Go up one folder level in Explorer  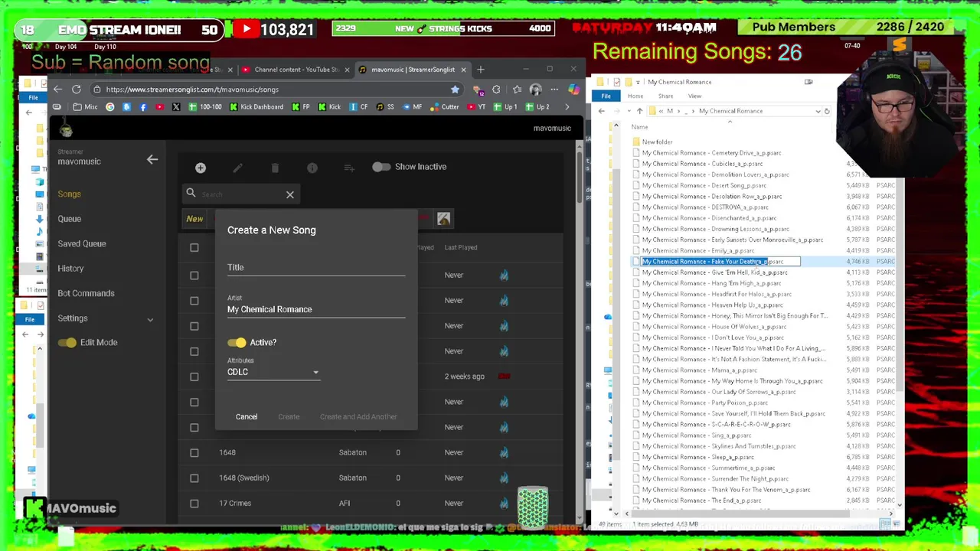(x=639, y=111)
